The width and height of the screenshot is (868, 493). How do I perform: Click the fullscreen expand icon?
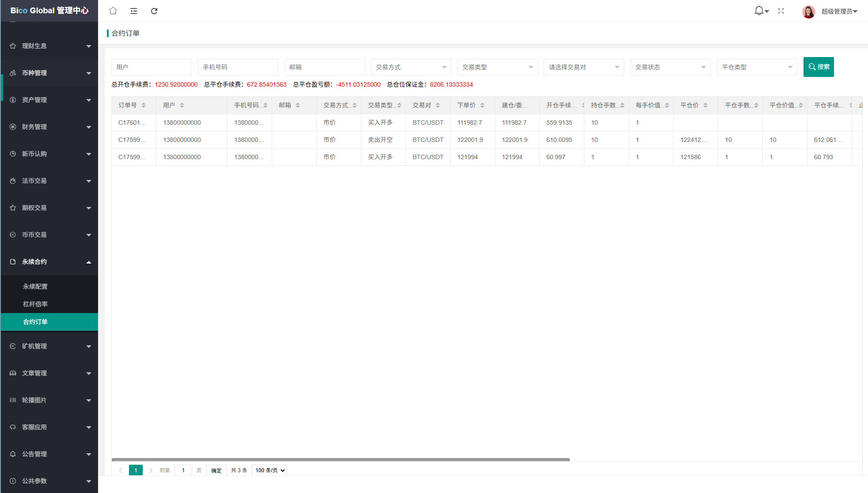click(x=781, y=11)
